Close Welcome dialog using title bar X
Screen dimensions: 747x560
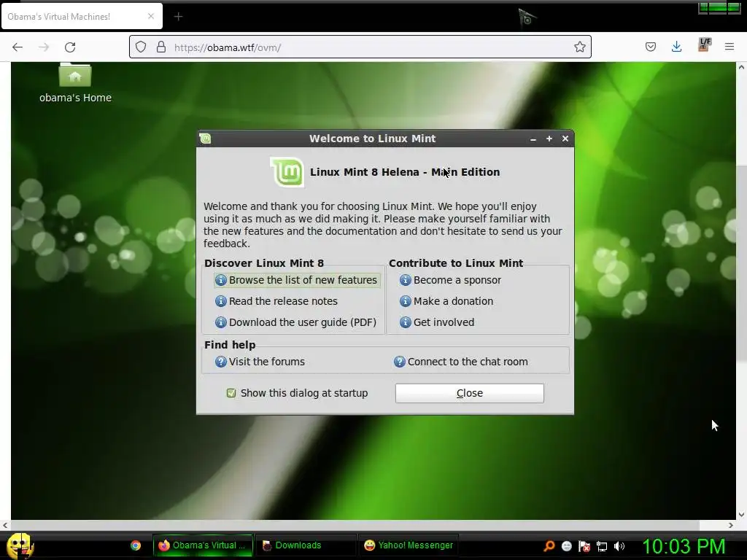tap(565, 139)
